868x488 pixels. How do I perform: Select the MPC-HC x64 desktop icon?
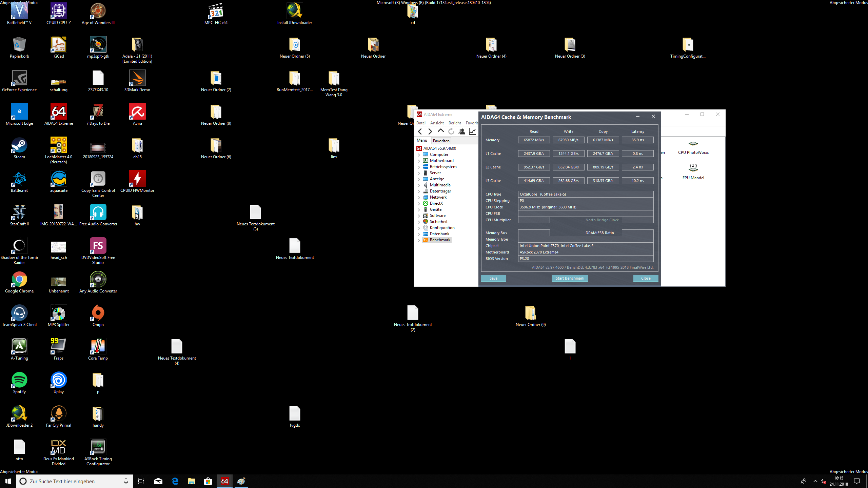pos(216,14)
